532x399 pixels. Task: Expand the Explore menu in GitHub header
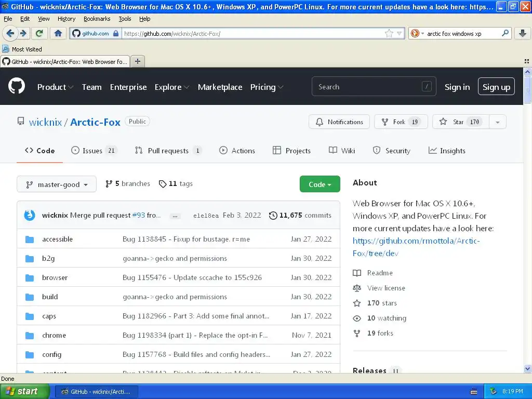(171, 87)
